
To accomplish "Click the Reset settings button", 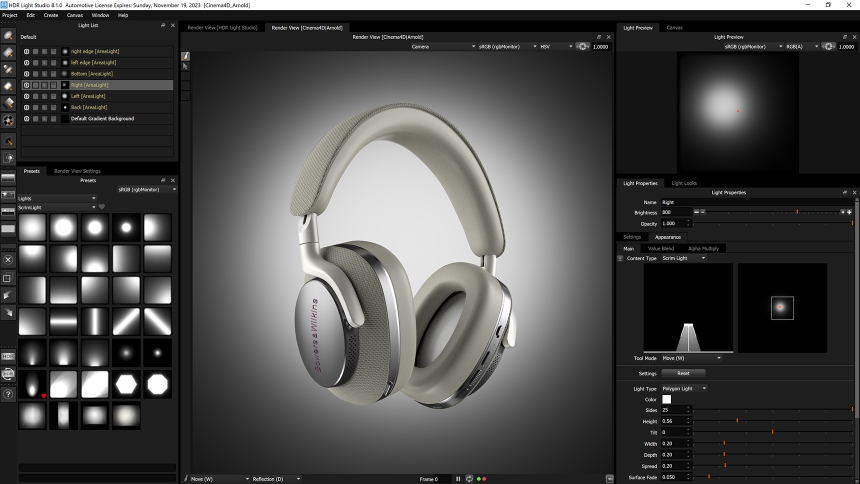I will (x=683, y=373).
